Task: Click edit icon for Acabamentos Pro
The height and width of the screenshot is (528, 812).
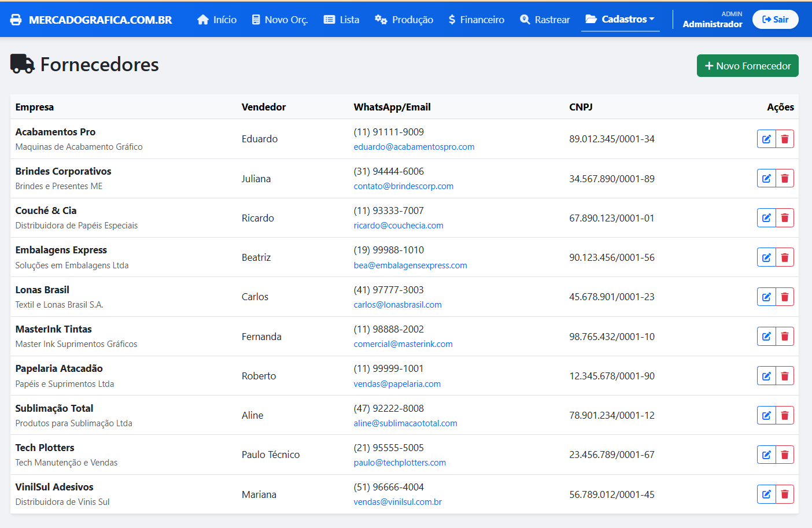Action: [x=766, y=139]
